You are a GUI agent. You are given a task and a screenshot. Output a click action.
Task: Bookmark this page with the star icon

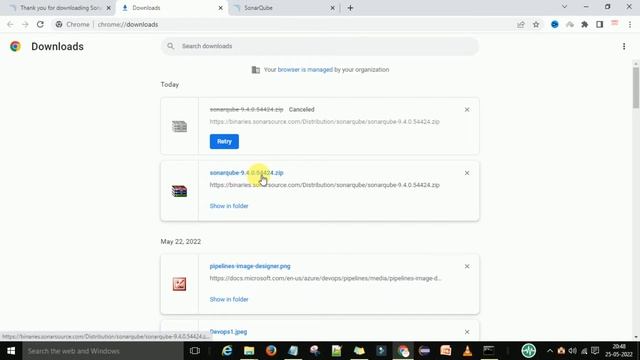[536, 24]
